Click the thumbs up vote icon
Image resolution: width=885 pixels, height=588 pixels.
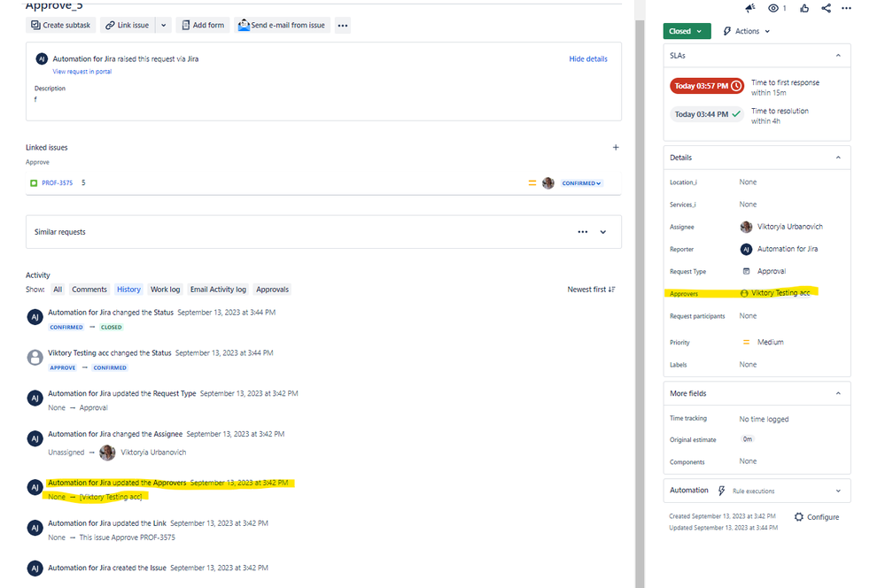804,8
